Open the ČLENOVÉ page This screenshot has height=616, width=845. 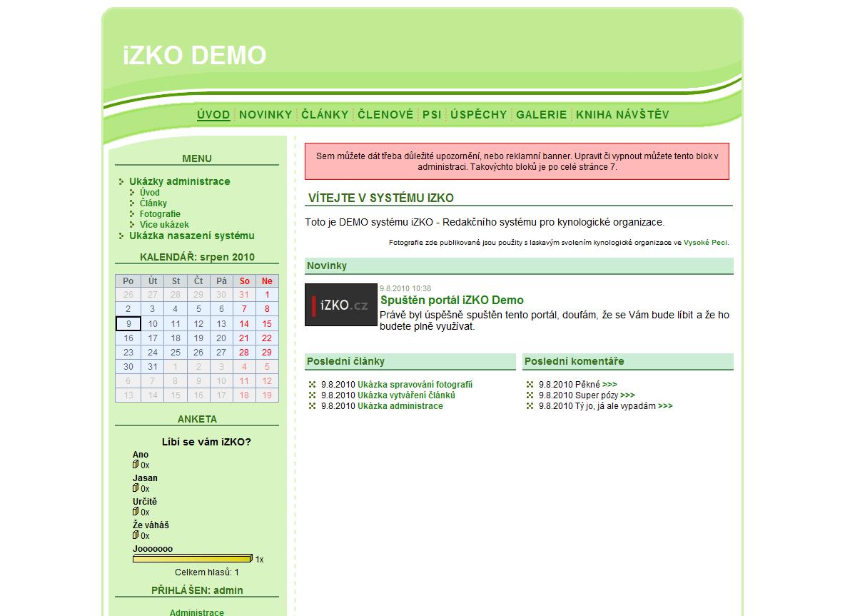click(385, 114)
